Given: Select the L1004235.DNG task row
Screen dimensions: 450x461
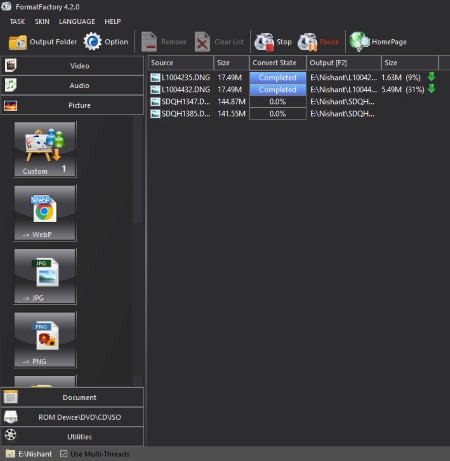Looking at the screenshot, I should [293, 77].
